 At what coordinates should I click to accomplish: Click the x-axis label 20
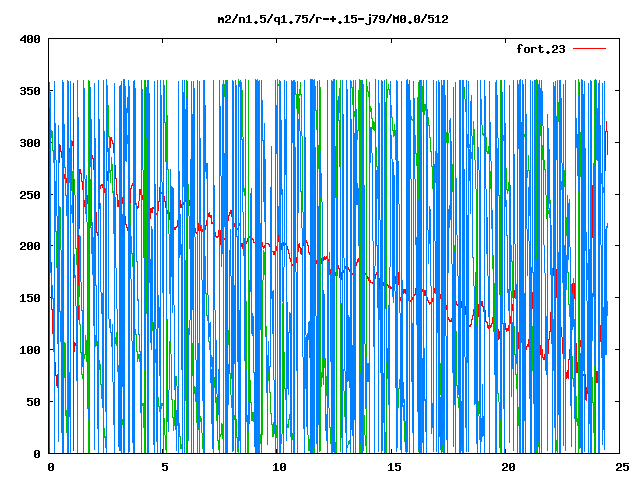click(x=508, y=467)
